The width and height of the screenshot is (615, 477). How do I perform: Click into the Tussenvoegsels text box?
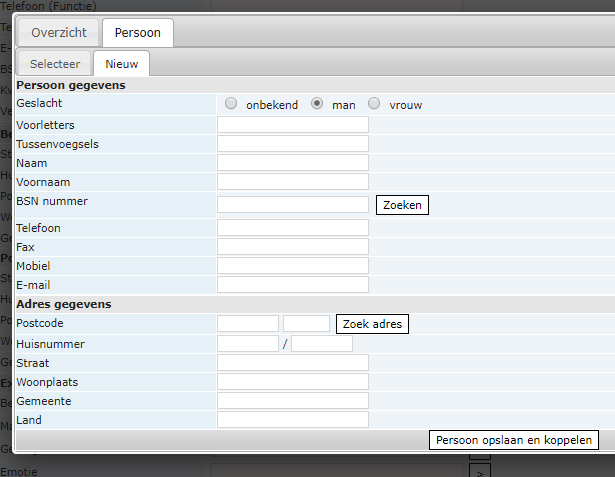click(x=292, y=144)
